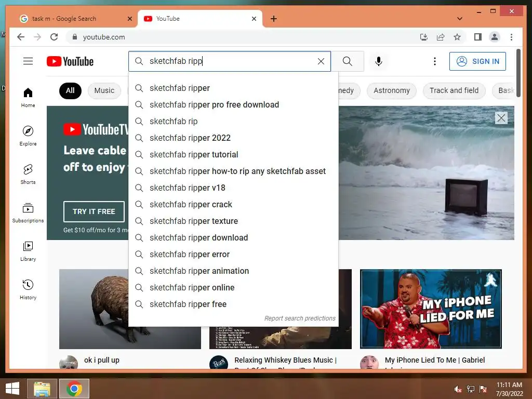Open a new tab with the plus
The height and width of the screenshot is (399, 532).
(x=274, y=19)
